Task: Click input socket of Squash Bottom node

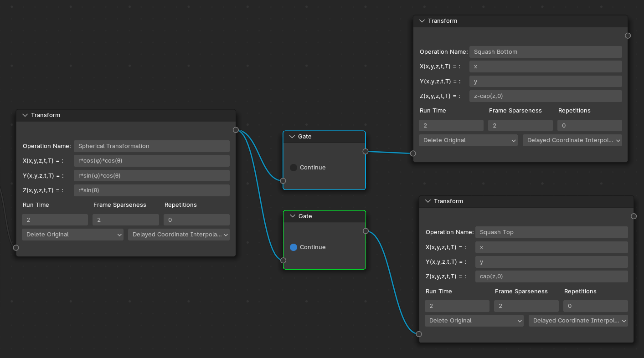Action: point(413,153)
